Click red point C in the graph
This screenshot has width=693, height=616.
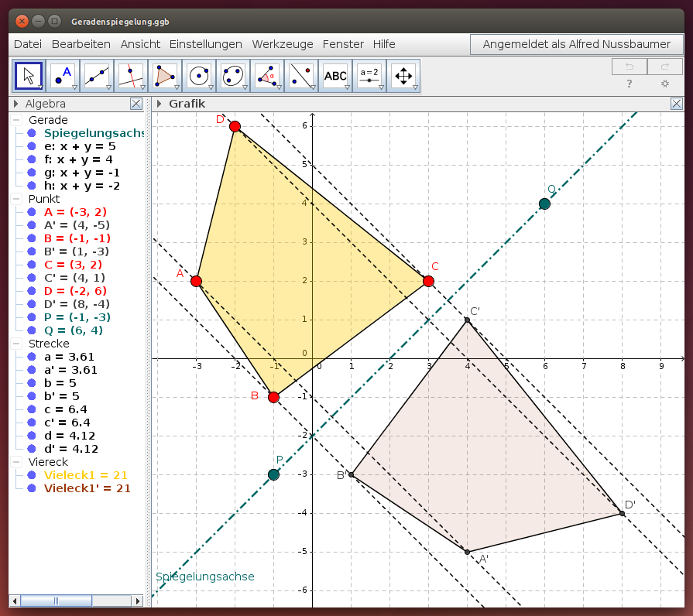click(428, 281)
